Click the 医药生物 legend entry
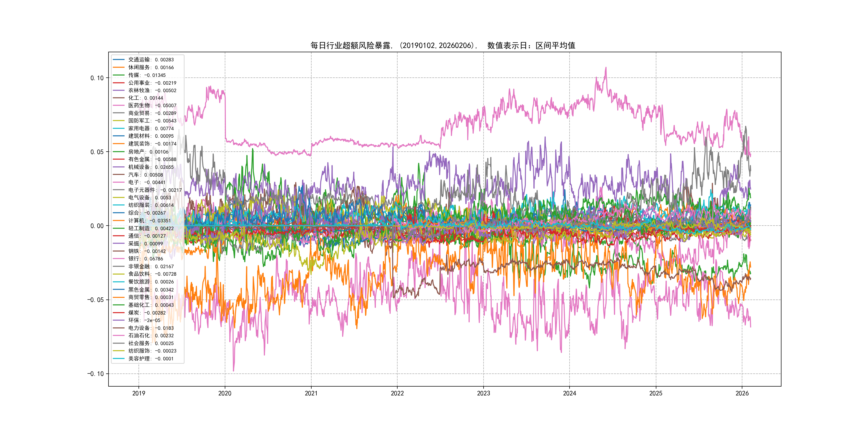 [x=152, y=106]
